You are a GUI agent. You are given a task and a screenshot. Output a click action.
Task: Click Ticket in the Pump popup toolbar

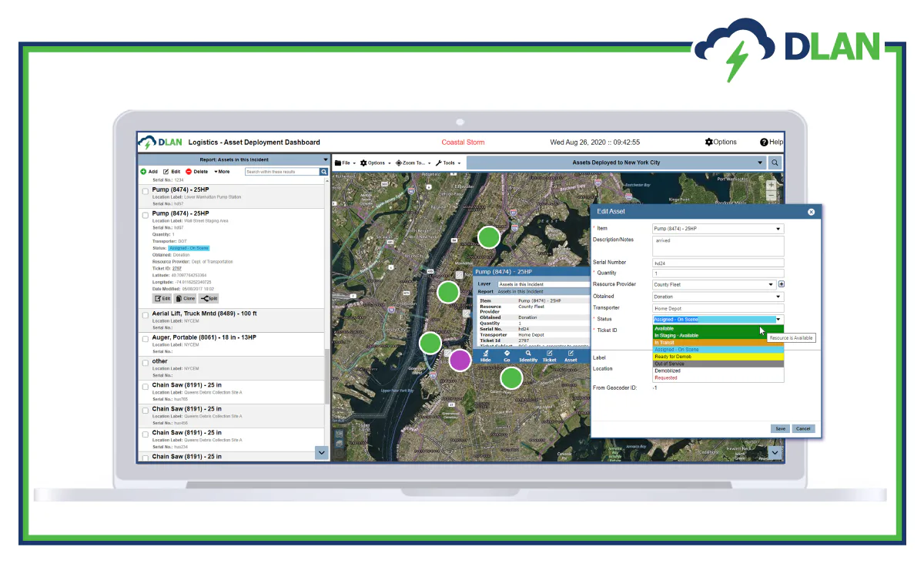(x=549, y=356)
